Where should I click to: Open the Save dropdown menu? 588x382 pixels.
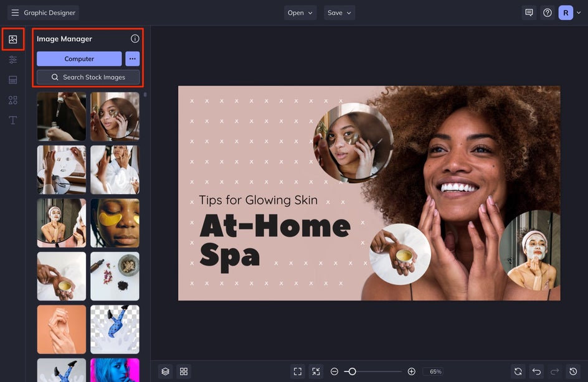tap(339, 12)
